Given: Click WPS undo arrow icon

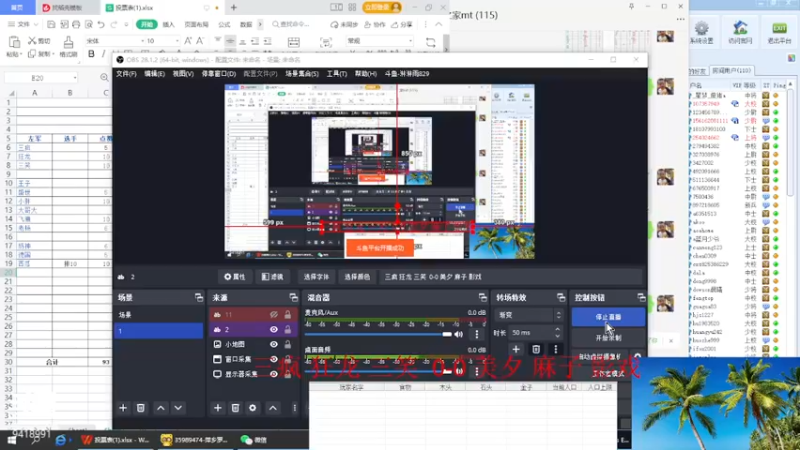Looking at the screenshot, I should pyautogui.click(x=101, y=24).
